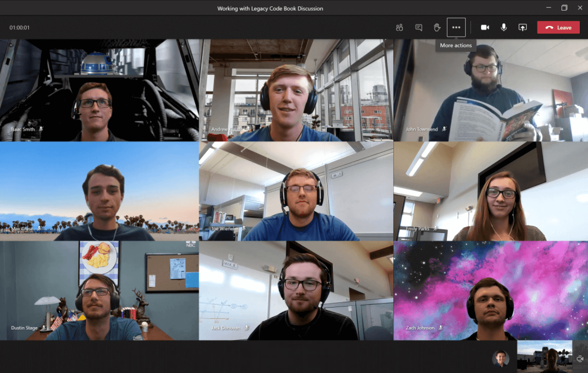Select Isaac Smith's video tile
Image resolution: width=588 pixels, height=373 pixels.
[99, 90]
